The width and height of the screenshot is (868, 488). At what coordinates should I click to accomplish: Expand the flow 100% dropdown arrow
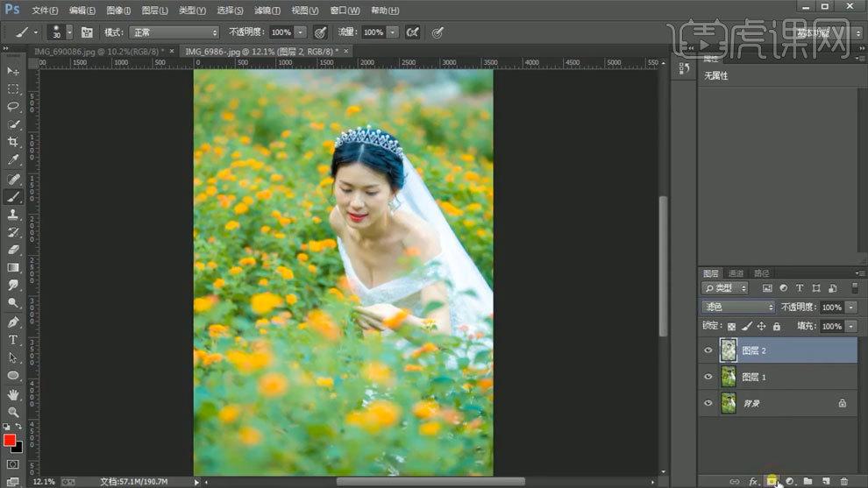(x=393, y=32)
